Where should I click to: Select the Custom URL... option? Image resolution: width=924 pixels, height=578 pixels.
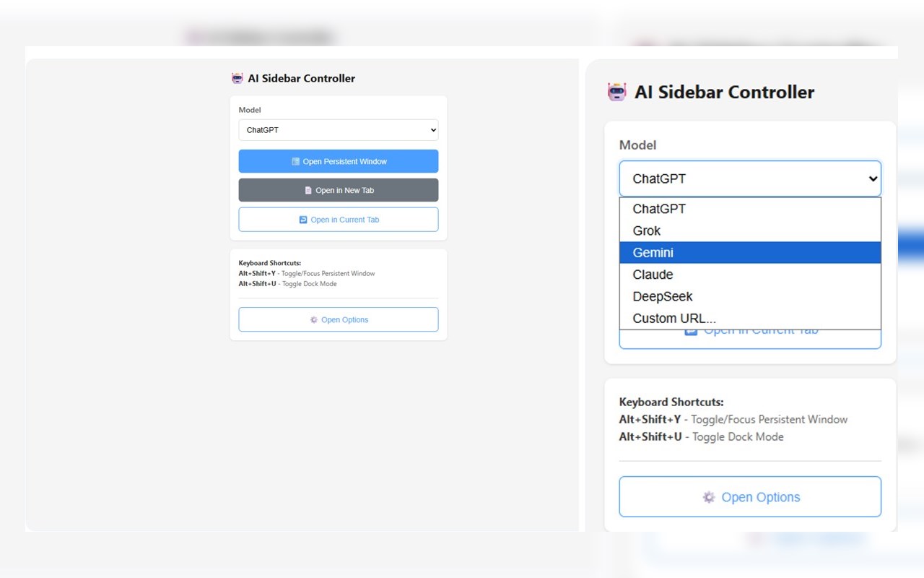(674, 318)
